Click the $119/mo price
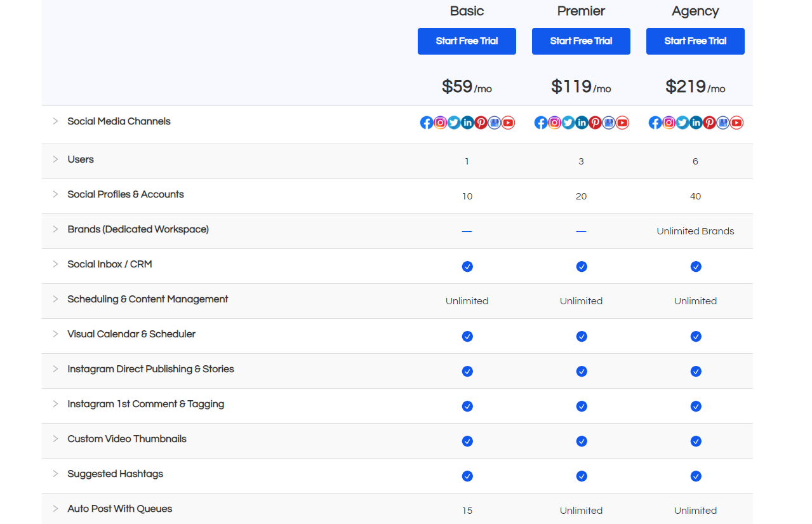This screenshot has height=524, width=812. coord(581,86)
